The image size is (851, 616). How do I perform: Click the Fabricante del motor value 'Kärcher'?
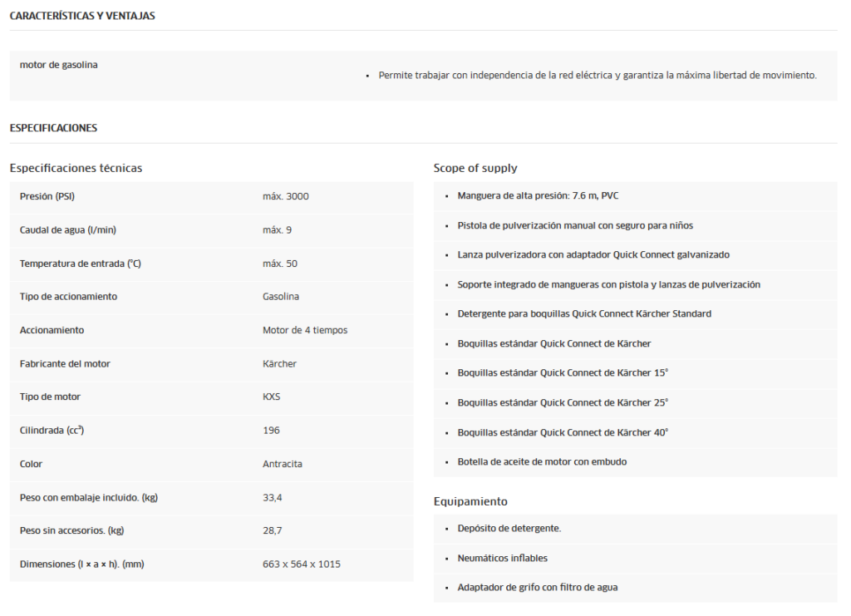(279, 363)
